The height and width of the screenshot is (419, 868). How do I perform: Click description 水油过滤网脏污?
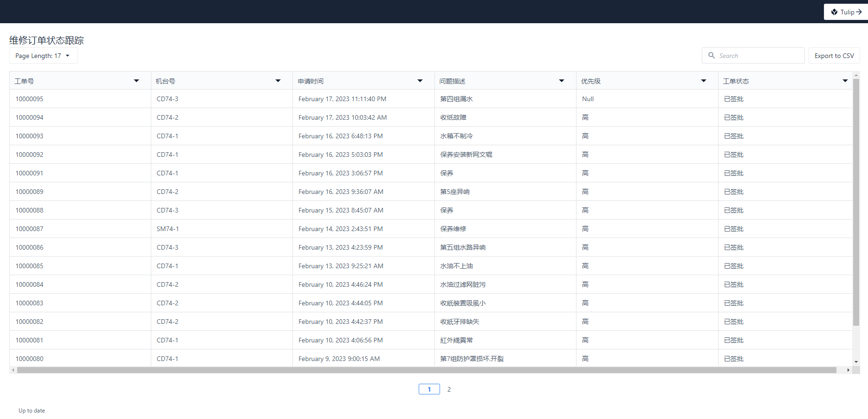(463, 284)
